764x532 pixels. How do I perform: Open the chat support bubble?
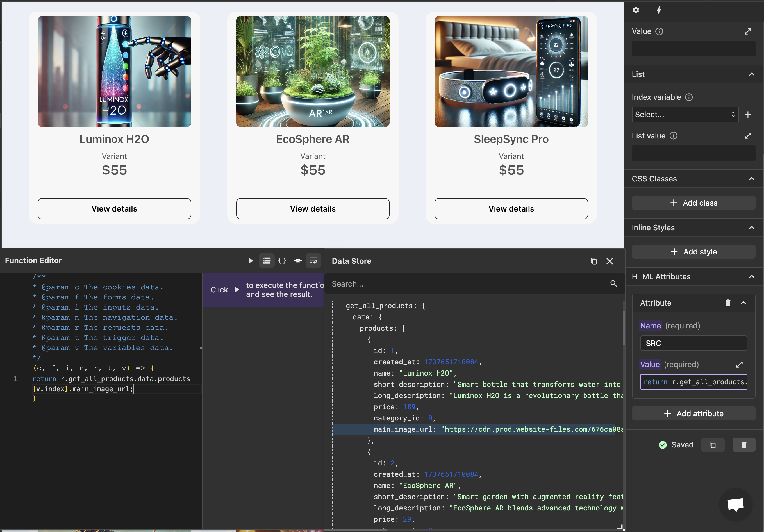point(735,504)
